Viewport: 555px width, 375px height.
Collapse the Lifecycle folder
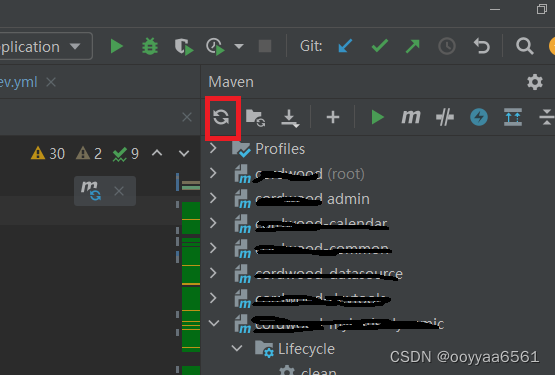(x=237, y=348)
